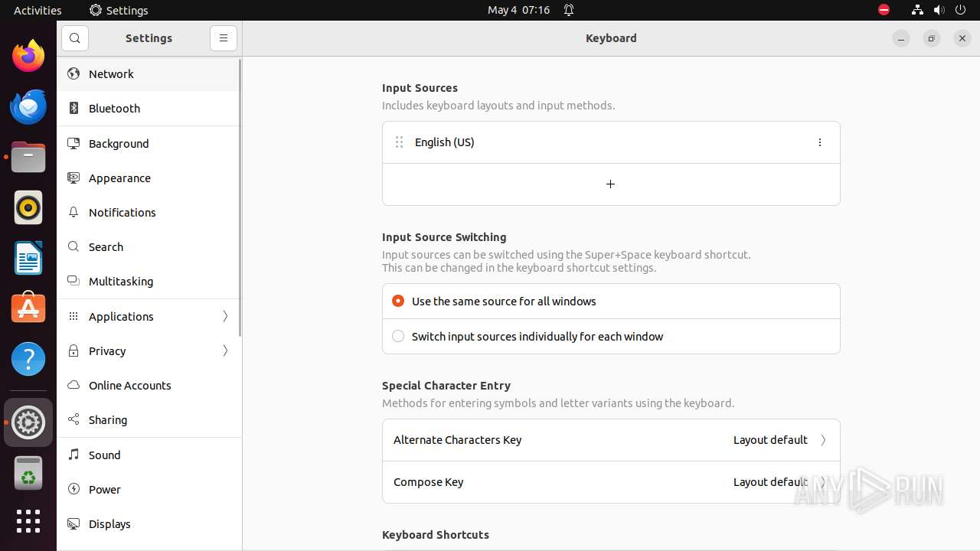Click the Online Accounts cloud icon
Image resolution: width=980 pixels, height=551 pixels.
73,385
